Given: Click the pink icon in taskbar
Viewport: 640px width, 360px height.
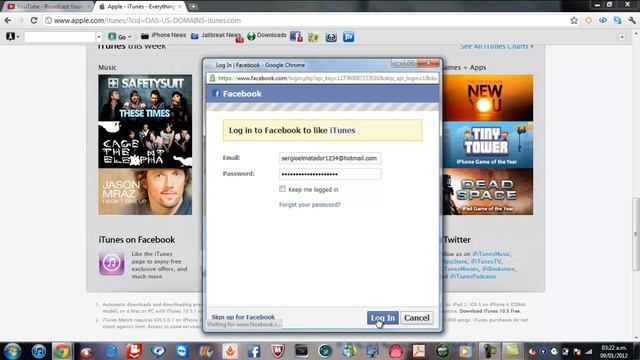Looking at the screenshot, I should (x=396, y=351).
